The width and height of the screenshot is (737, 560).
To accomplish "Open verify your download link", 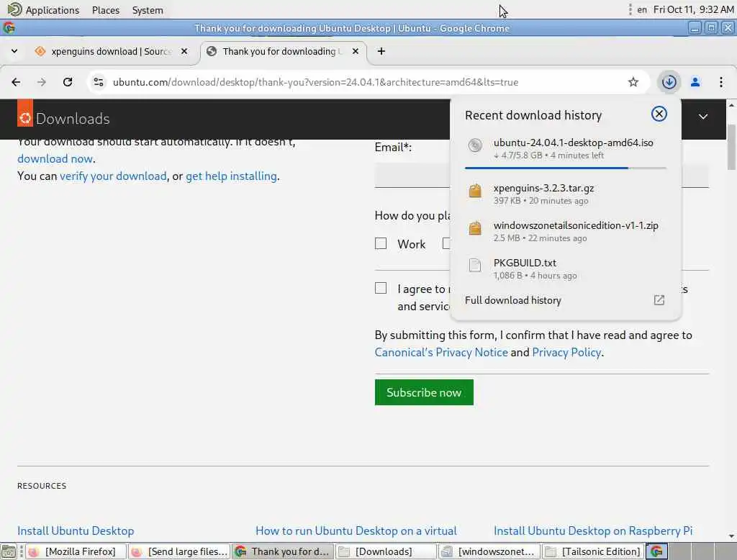I will pyautogui.click(x=113, y=176).
